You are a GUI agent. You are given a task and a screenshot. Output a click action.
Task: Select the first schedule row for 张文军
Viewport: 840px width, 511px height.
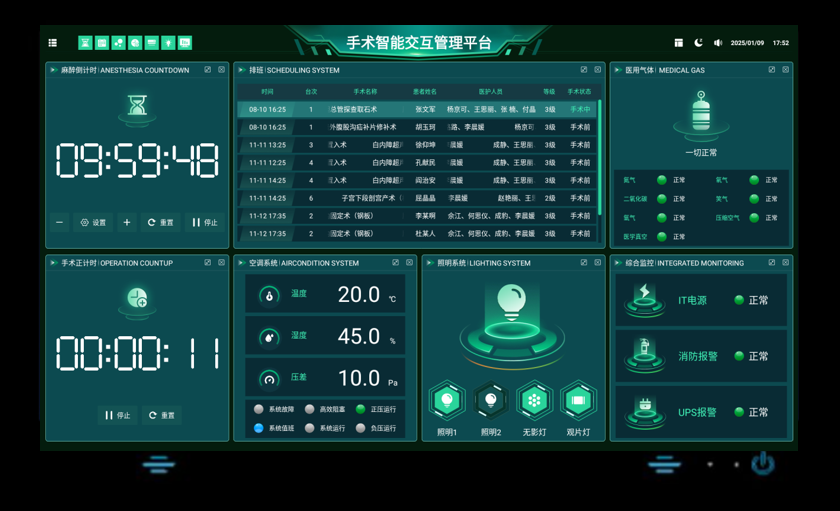click(x=418, y=109)
